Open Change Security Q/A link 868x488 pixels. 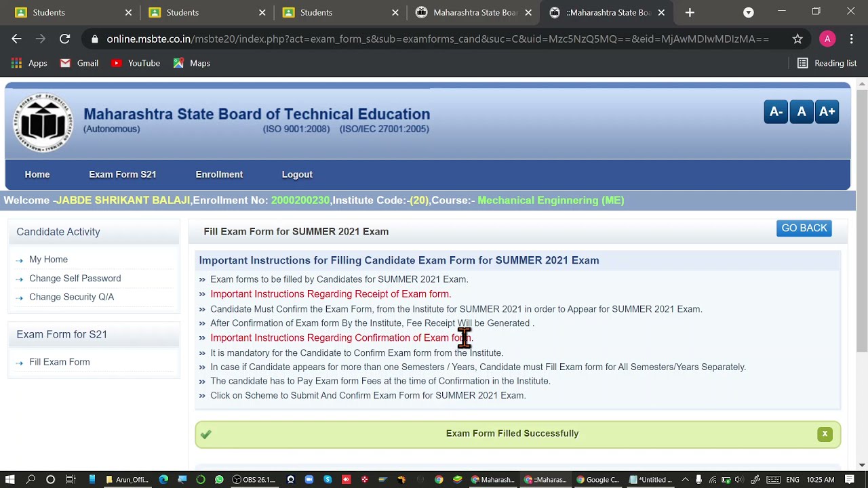71,297
